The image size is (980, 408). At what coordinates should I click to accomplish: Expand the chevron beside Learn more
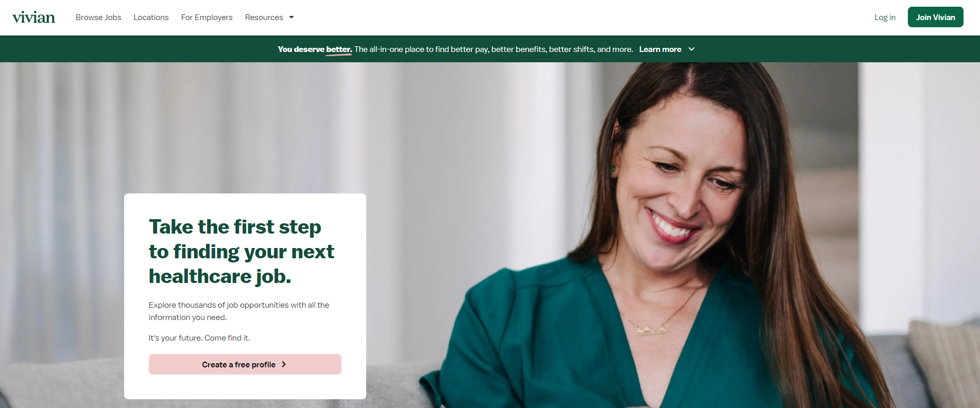(x=692, y=49)
